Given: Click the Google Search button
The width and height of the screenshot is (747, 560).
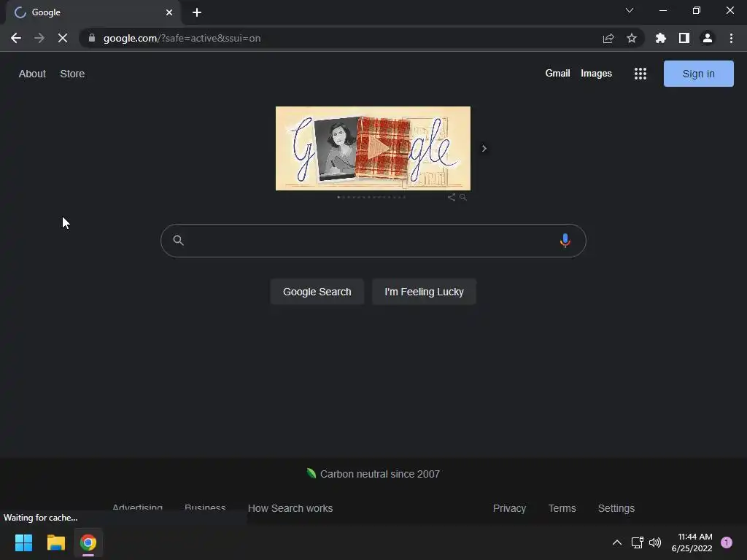Looking at the screenshot, I should 317,292.
